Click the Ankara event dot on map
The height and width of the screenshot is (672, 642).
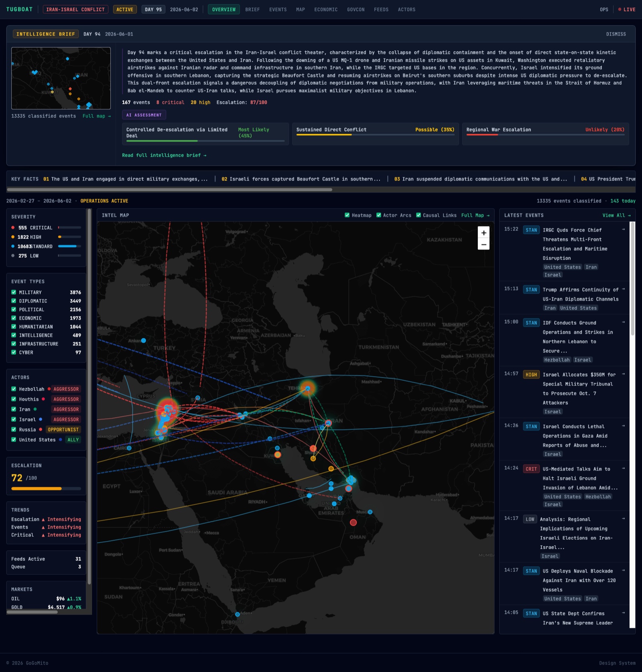click(143, 340)
